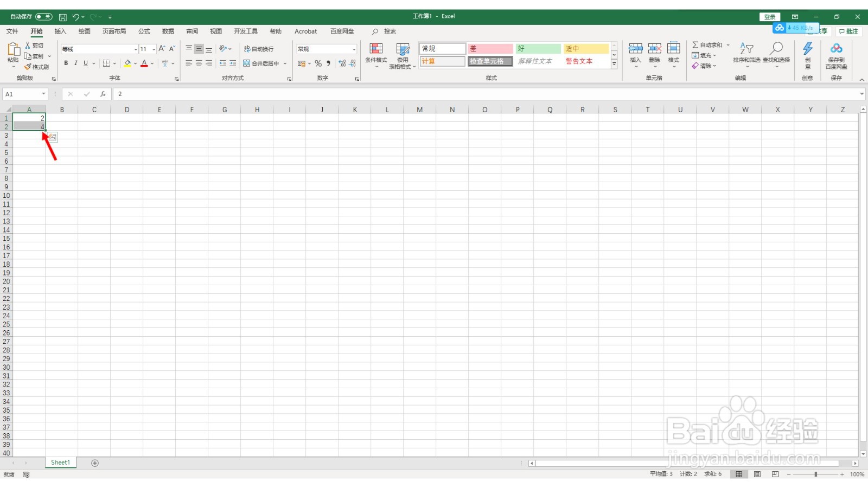Screen dimensions: 868x488
Task: Expand the Name Box dropdown
Action: pyautogui.click(x=43, y=94)
